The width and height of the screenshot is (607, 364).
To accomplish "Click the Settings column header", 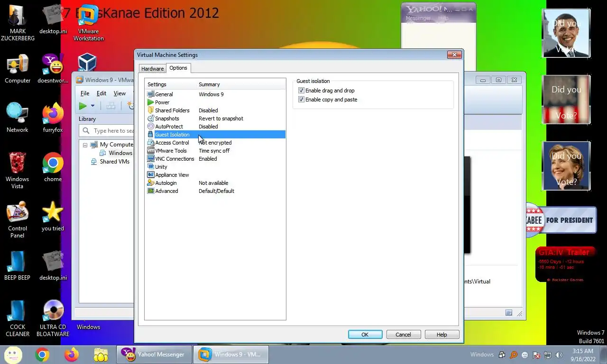I will [170, 84].
